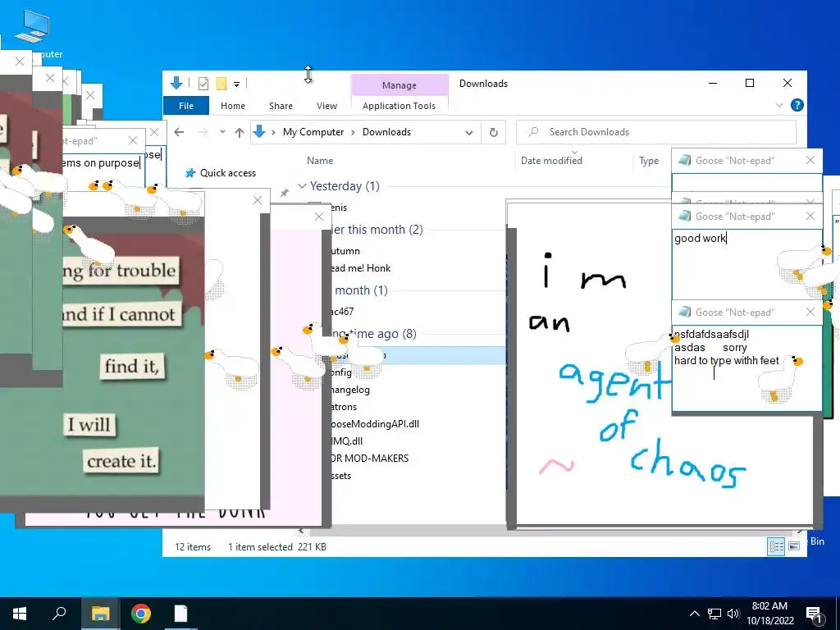Viewport: 840px width, 630px height.
Task: Select the 'atrons' file
Action: click(x=344, y=407)
